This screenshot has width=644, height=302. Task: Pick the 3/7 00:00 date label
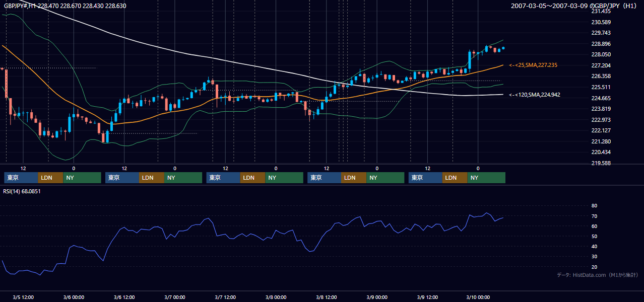[x=175, y=297]
